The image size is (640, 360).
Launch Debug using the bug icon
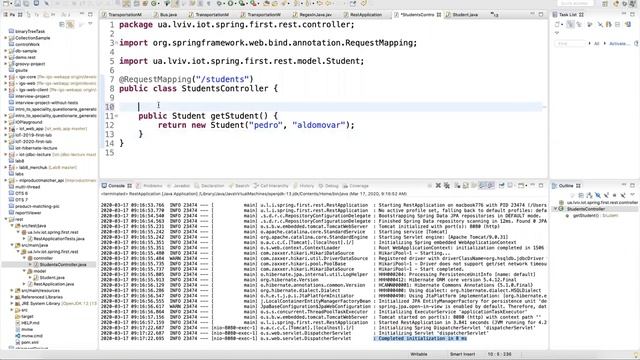(x=219, y=3)
